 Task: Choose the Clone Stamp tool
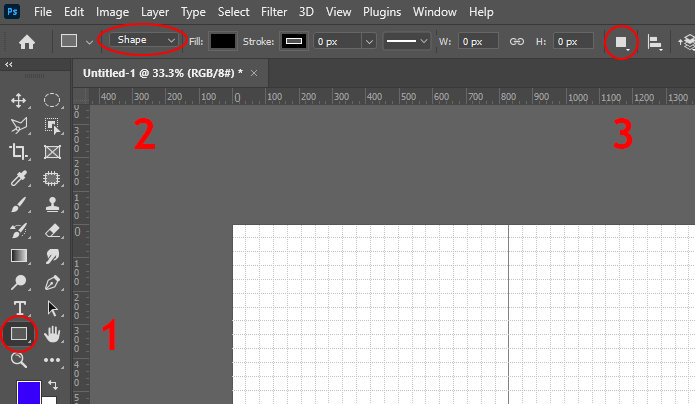click(x=53, y=204)
